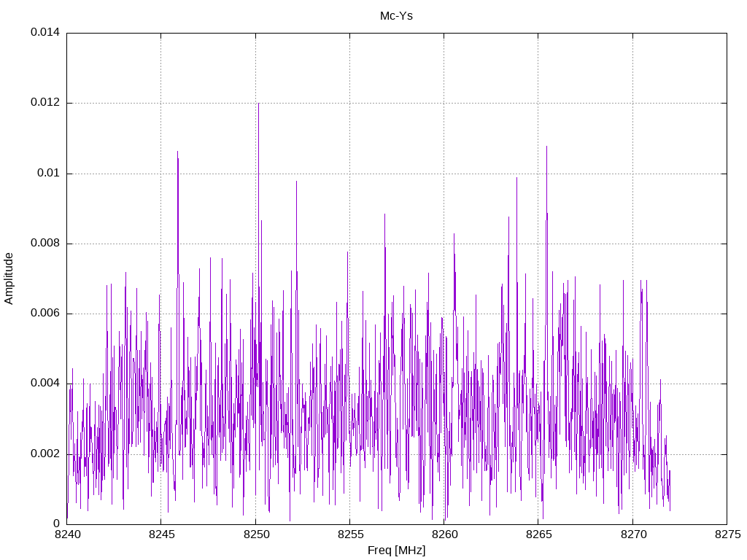Click the 'Amplitude' y-axis label
Image resolution: width=747 pixels, height=560 pixels.
pos(9,279)
